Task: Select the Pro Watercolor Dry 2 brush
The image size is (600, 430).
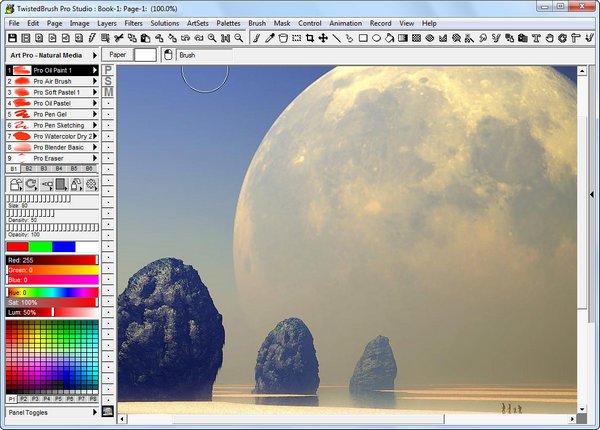Action: [x=52, y=136]
